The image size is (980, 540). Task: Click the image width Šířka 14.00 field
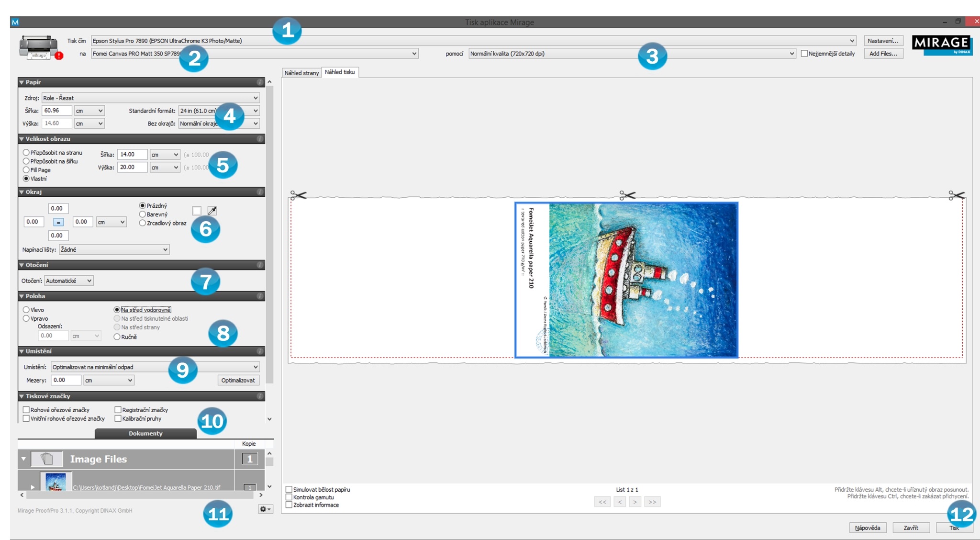coord(132,154)
